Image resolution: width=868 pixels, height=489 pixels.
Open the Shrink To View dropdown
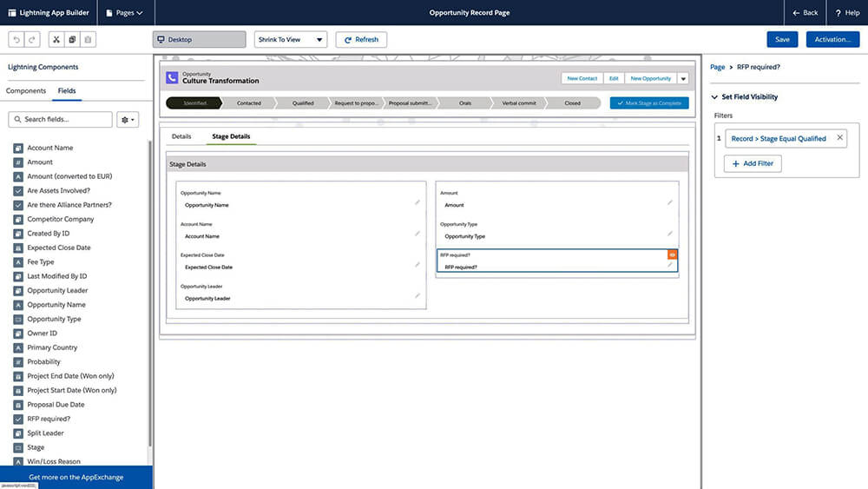[290, 40]
